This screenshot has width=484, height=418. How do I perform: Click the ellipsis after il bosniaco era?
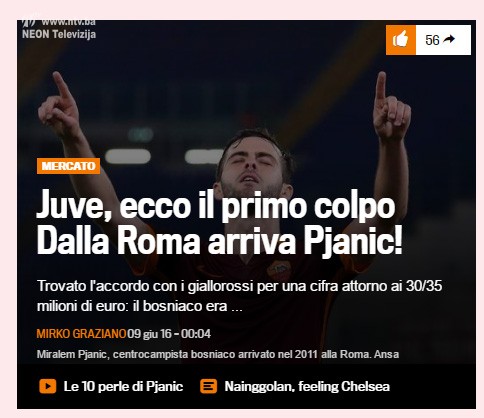(237, 308)
